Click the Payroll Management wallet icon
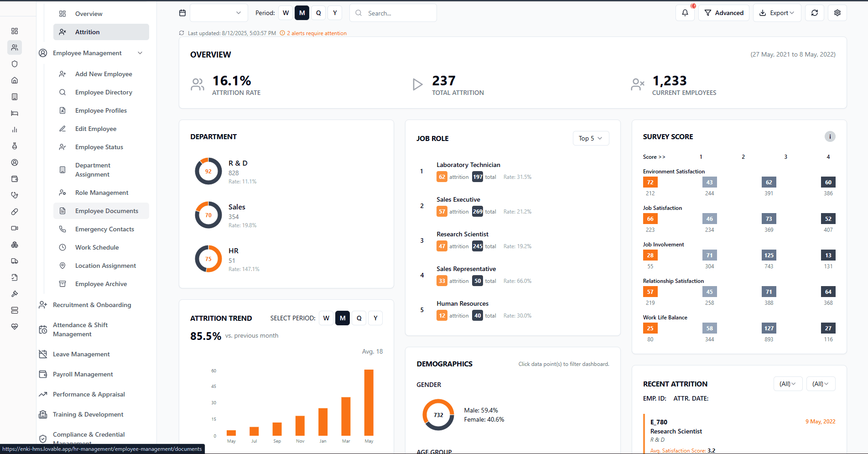 [43, 374]
